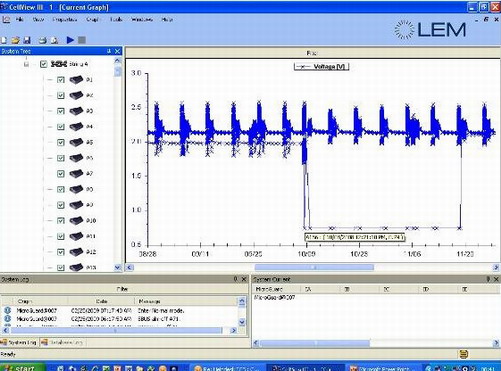Open the Windows Start button
This screenshot has height=371, width=501.
22,368
